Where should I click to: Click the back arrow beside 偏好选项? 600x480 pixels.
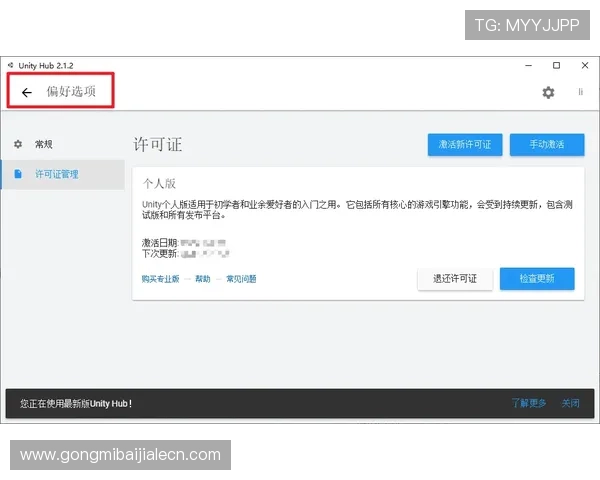point(27,92)
